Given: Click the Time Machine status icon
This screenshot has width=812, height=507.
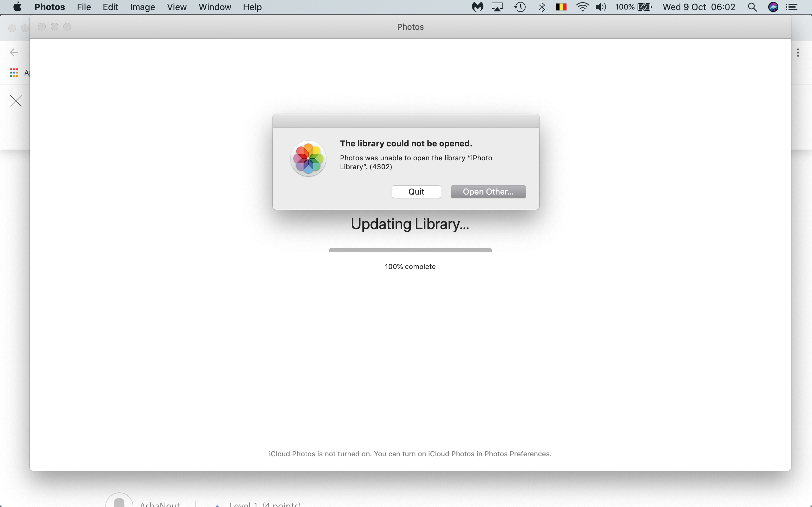Looking at the screenshot, I should click(x=520, y=7).
